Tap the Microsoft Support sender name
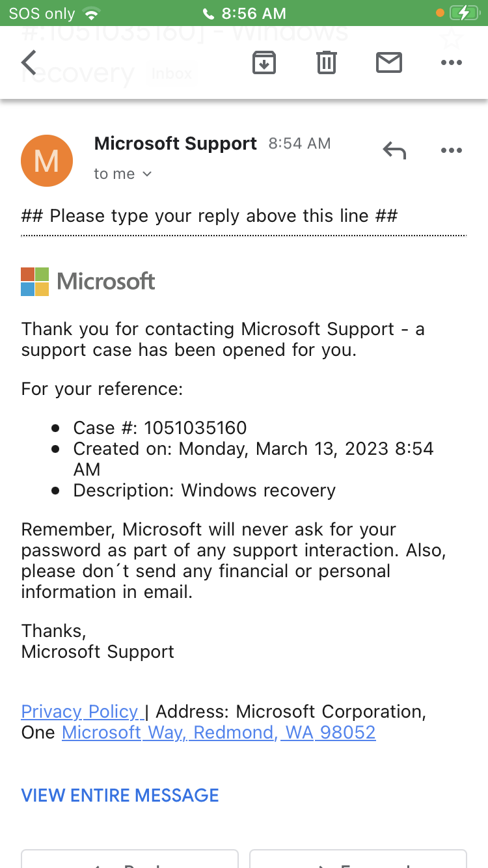 pos(176,144)
